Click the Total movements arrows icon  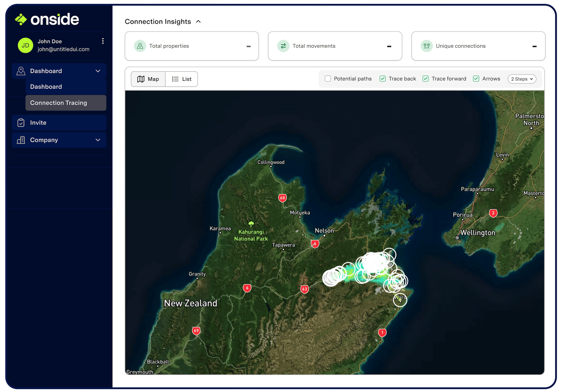pyautogui.click(x=283, y=46)
